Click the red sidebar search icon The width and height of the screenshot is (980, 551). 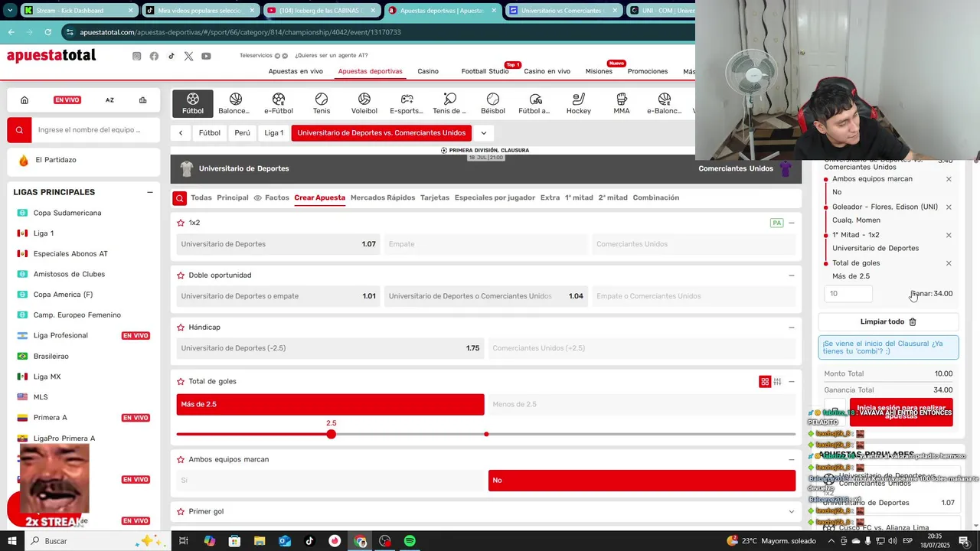coord(19,130)
